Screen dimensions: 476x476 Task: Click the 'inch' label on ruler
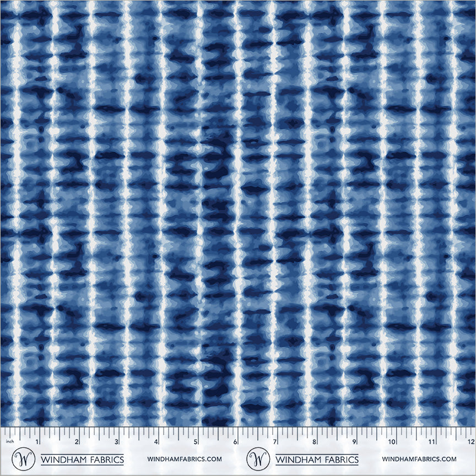[10, 441]
